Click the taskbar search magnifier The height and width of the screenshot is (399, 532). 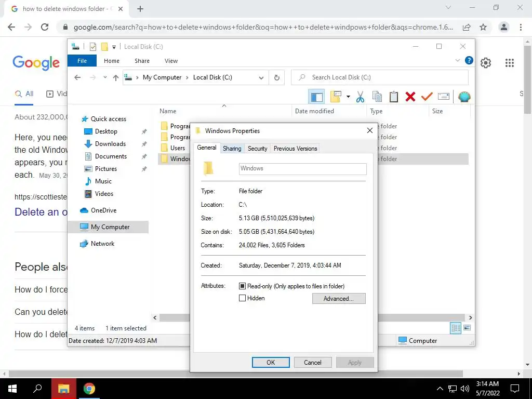(x=37, y=389)
